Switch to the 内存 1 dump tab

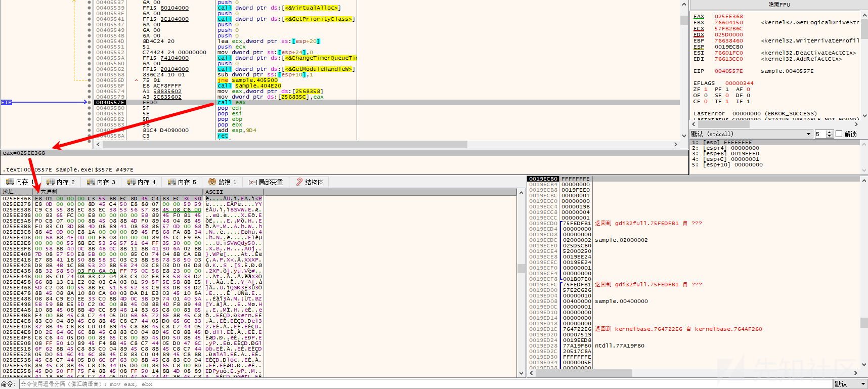coord(20,182)
